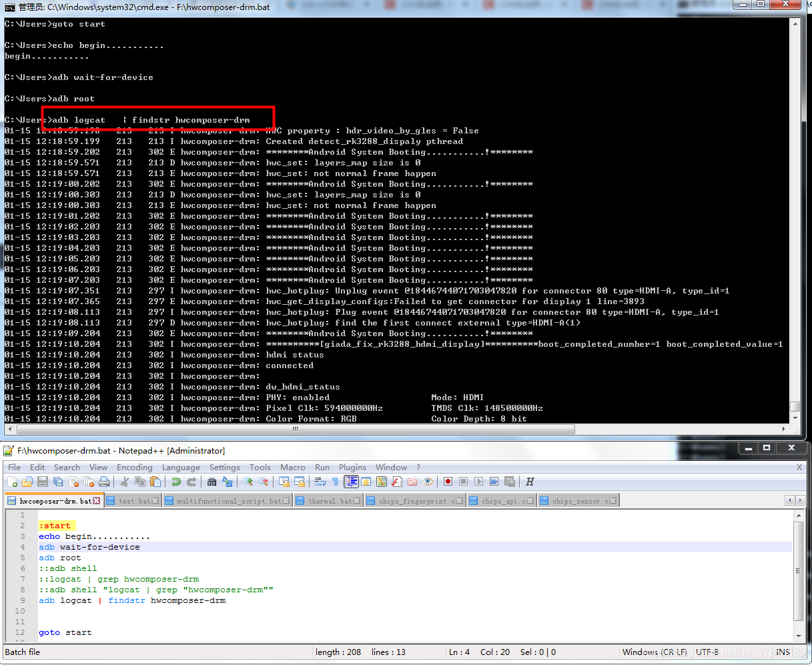The image size is (812, 665).
Task: Click the cmd window vertical scrollbar up arrow
Action: coord(795,23)
